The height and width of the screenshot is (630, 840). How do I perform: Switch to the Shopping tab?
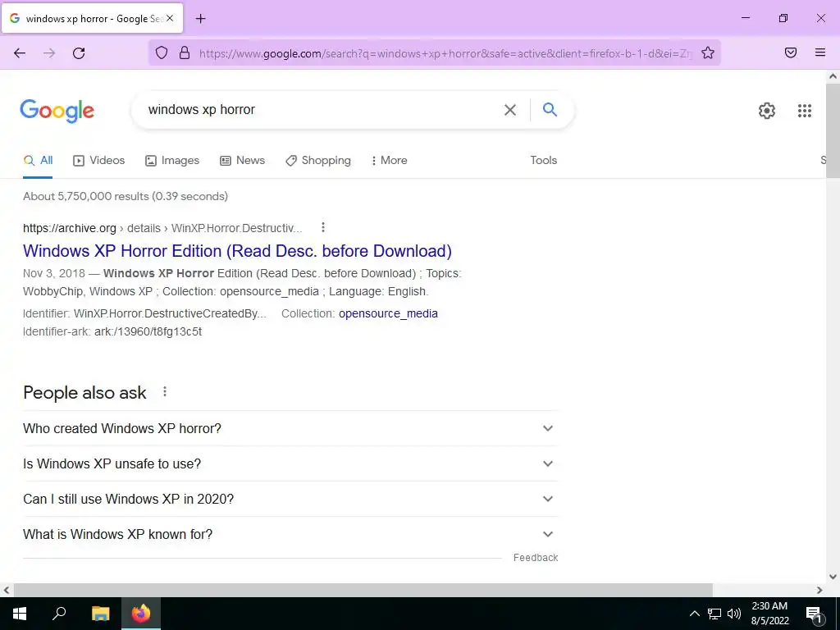click(x=318, y=160)
